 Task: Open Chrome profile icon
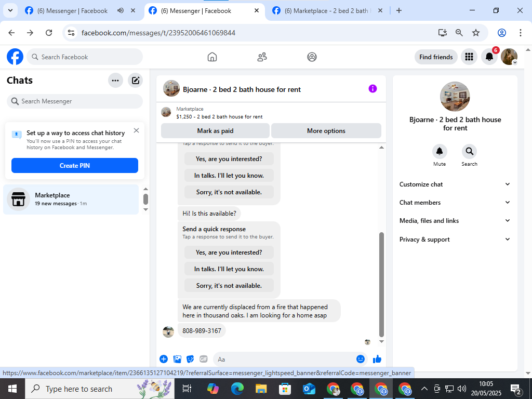click(502, 33)
